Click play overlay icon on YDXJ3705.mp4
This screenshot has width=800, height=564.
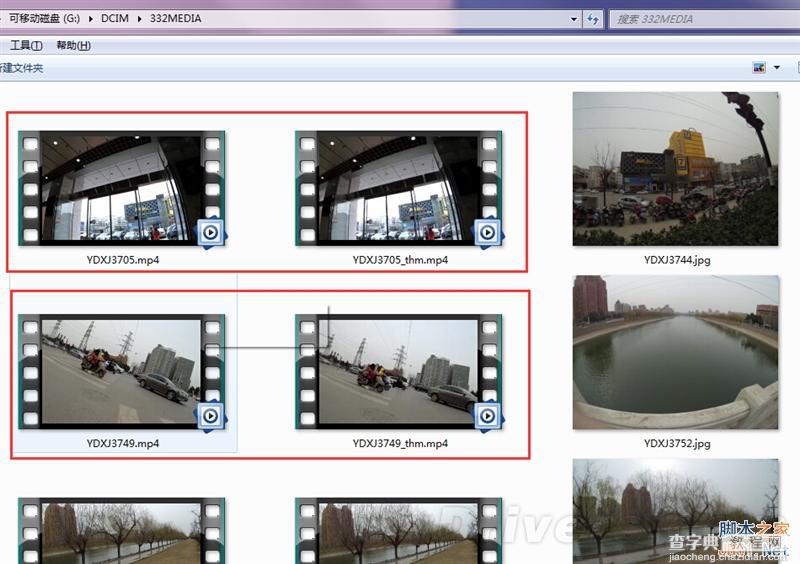point(211,233)
